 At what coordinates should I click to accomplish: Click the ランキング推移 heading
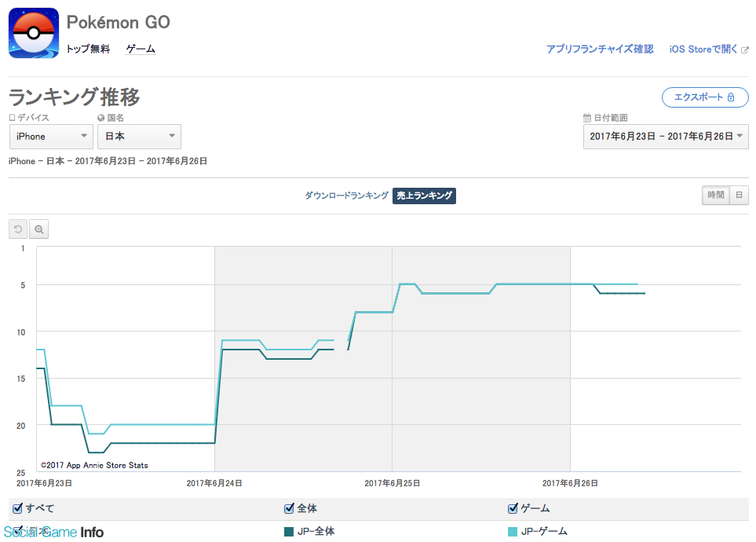coord(75,97)
